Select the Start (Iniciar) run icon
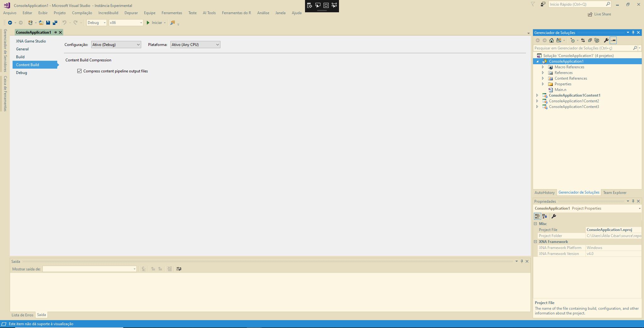This screenshot has width=644, height=328. coord(148,23)
